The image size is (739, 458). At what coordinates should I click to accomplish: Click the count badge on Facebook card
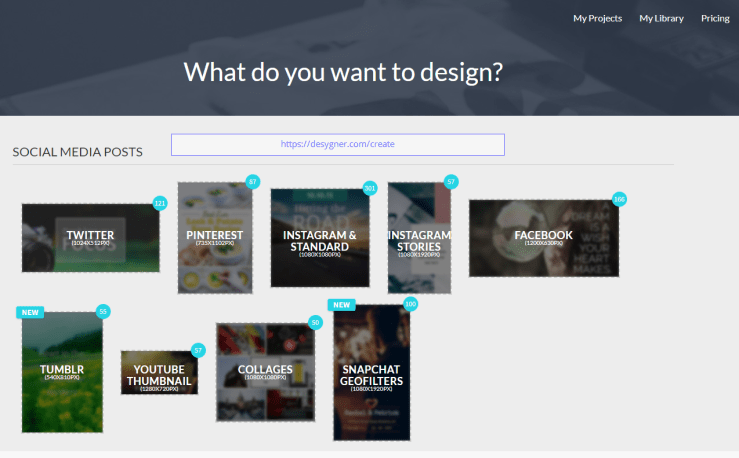click(619, 199)
